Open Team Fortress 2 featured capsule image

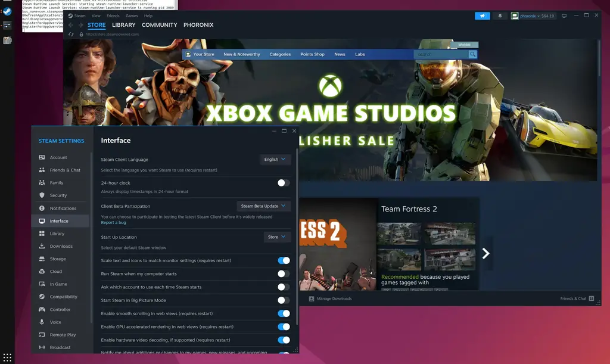pyautogui.click(x=338, y=244)
